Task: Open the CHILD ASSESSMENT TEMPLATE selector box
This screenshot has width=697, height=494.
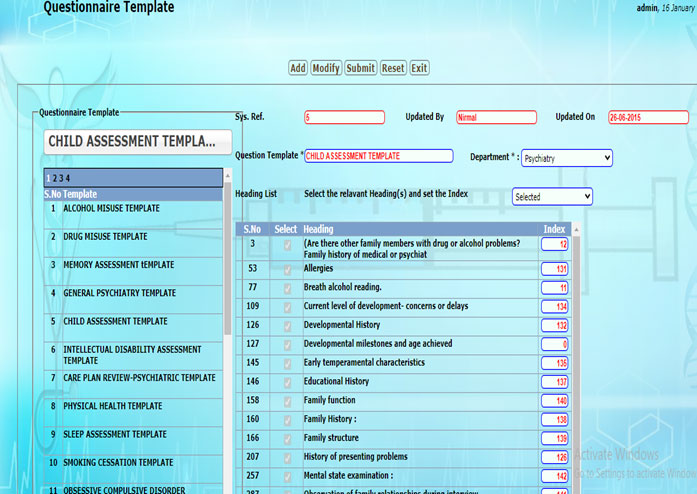Action: [x=132, y=142]
